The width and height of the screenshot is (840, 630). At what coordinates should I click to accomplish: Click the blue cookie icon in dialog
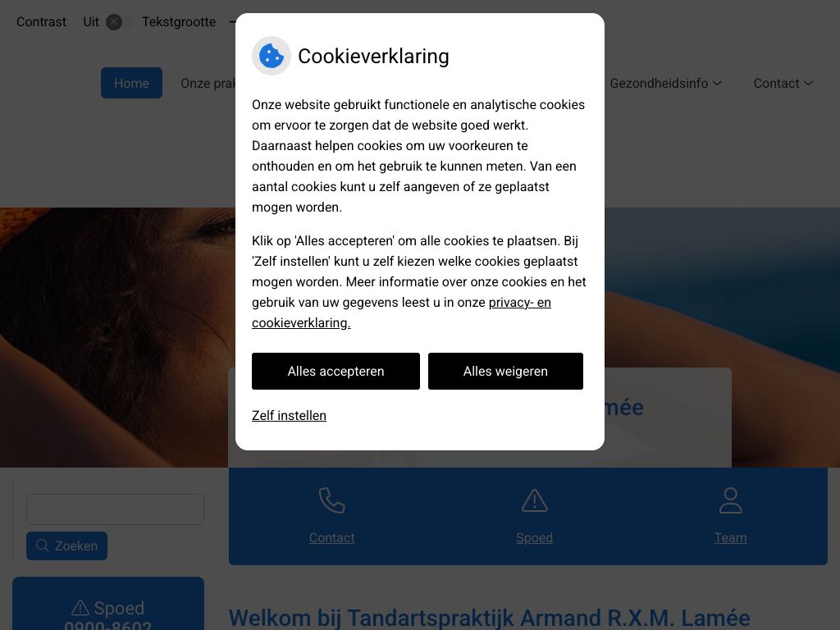(271, 56)
